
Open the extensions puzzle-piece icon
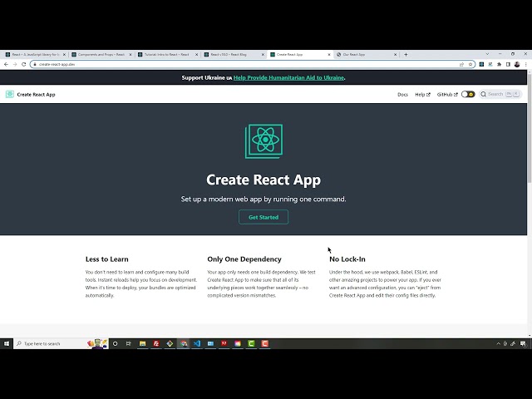[x=499, y=64]
